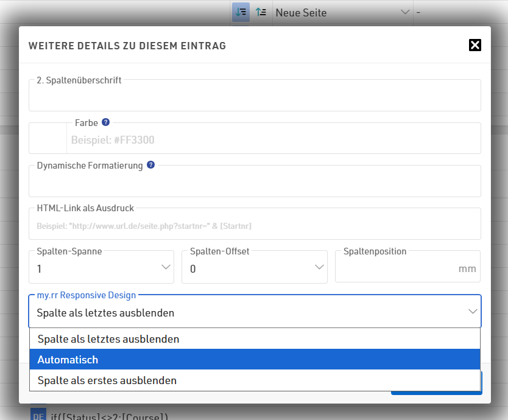
Task: Focus the HTML-Link als Ausdruck field
Action: (255, 226)
